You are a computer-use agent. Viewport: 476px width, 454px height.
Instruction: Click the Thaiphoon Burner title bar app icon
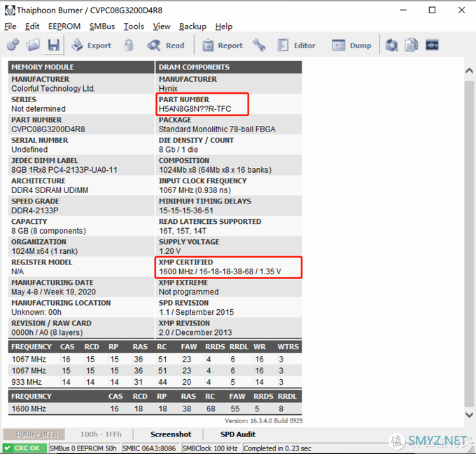point(9,10)
